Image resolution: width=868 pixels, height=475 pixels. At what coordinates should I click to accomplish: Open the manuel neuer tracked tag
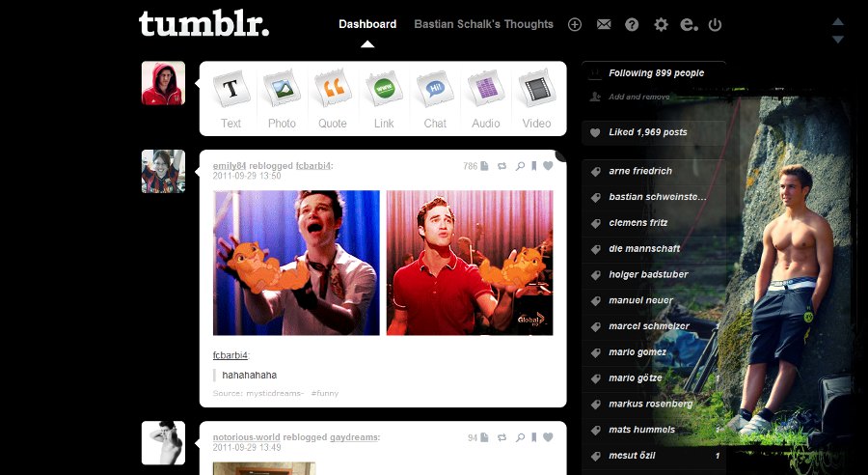[641, 300]
